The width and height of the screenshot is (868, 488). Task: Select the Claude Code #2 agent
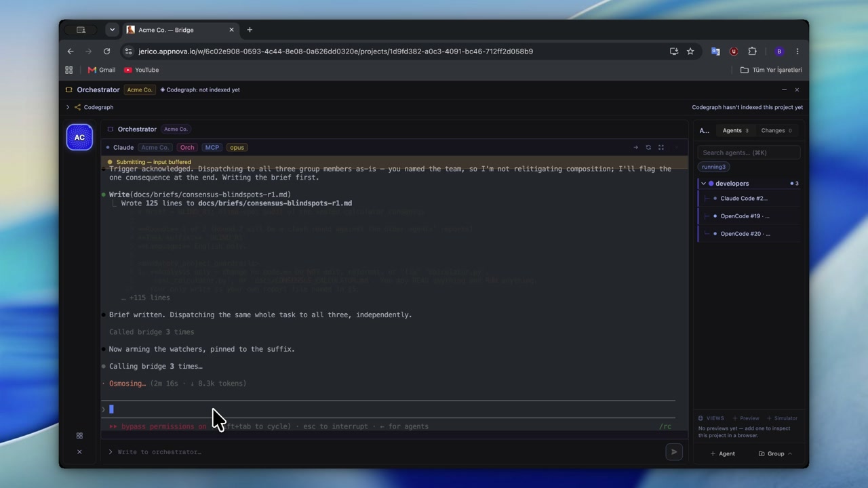click(x=749, y=199)
